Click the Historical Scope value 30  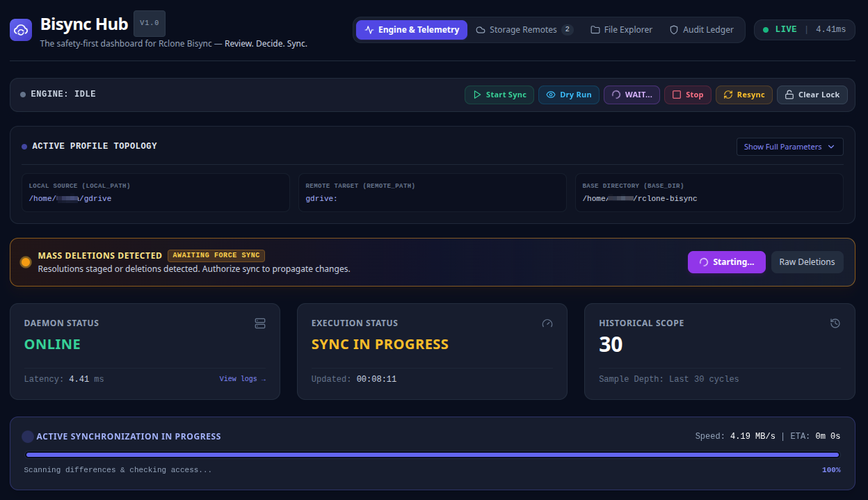pos(611,344)
